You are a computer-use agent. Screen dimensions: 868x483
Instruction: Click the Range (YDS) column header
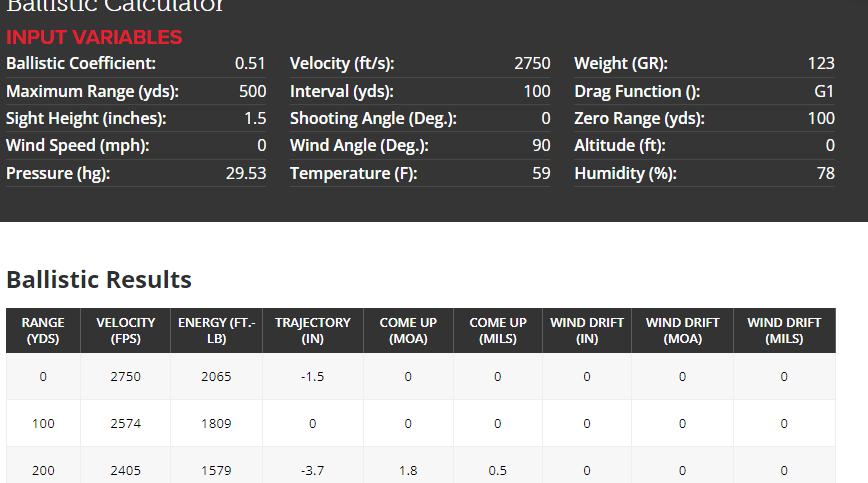point(43,330)
